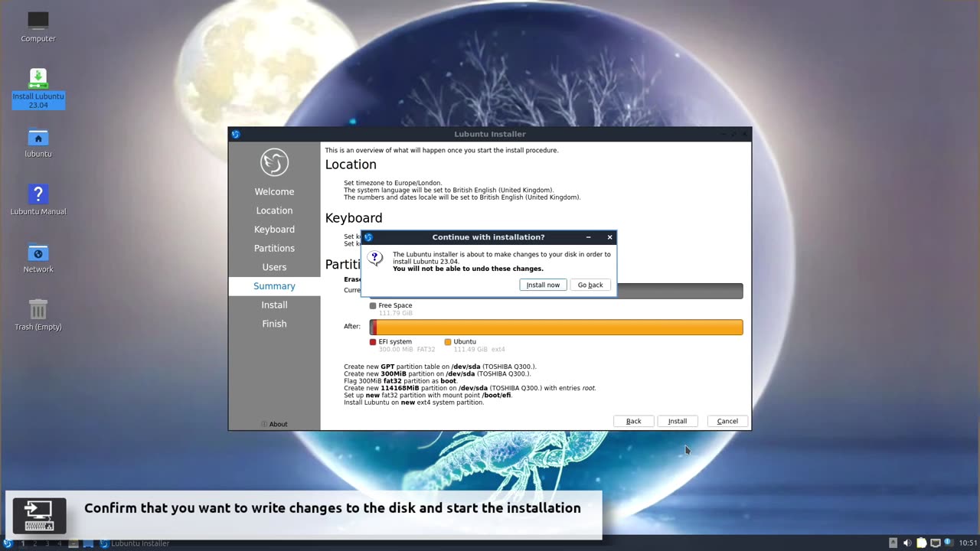Viewport: 980px width, 551px height.
Task: Switch to workspace 2 in the pager
Action: [34, 543]
